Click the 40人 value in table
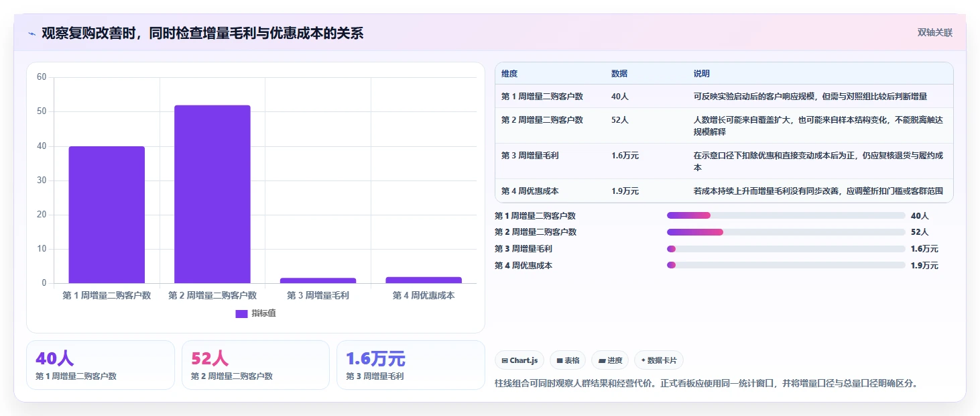The image size is (980, 416). pyautogui.click(x=620, y=97)
